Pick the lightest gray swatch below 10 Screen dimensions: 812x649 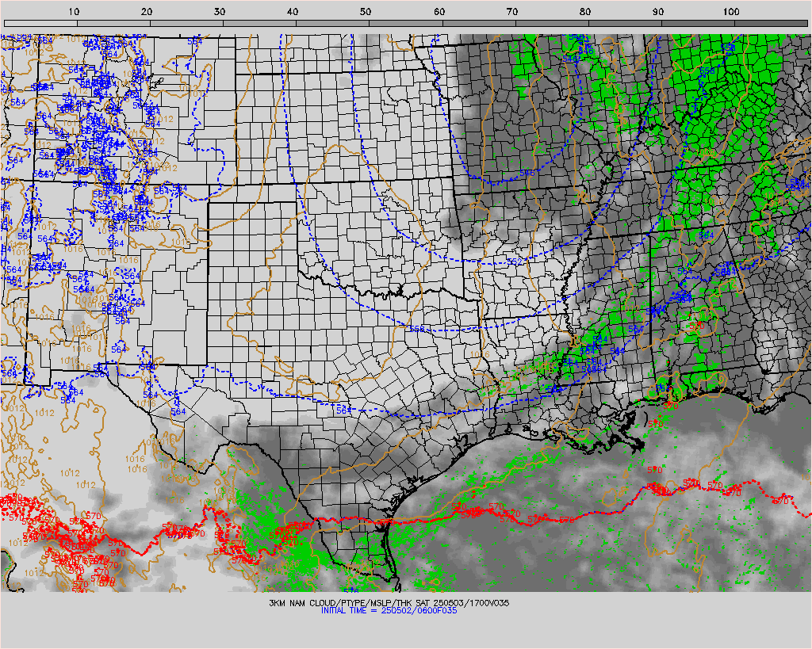pyautogui.click(x=41, y=23)
